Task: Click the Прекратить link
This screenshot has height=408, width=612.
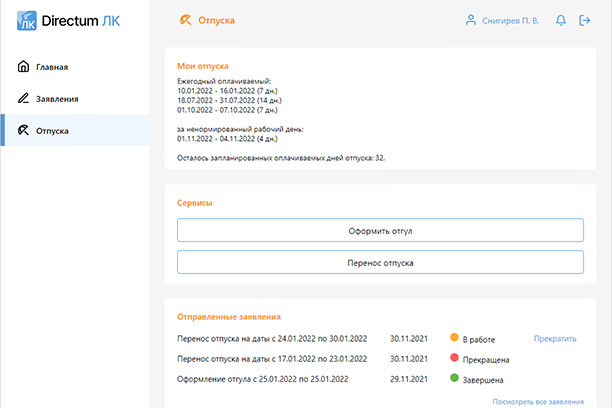Action: coord(555,338)
